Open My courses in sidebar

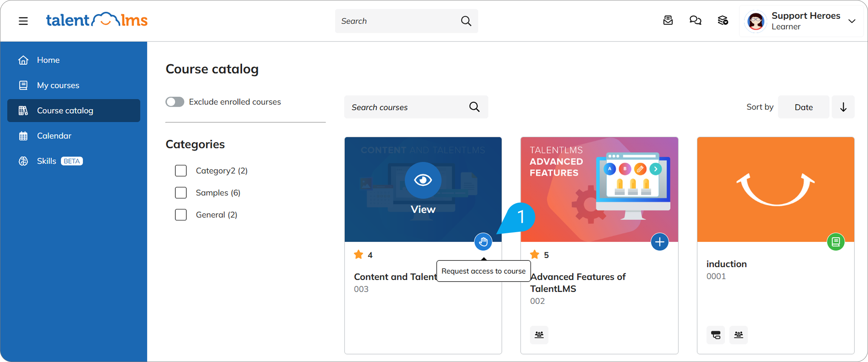click(x=74, y=85)
